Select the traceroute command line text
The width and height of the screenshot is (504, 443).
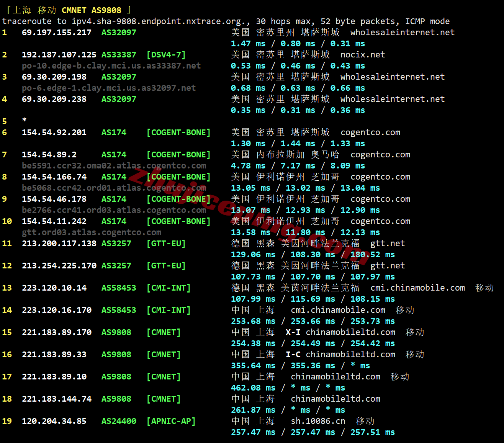coord(226,21)
